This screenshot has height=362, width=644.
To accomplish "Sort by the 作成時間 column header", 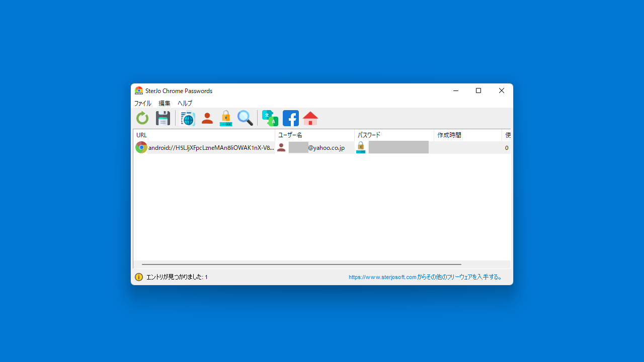I will tap(468, 135).
